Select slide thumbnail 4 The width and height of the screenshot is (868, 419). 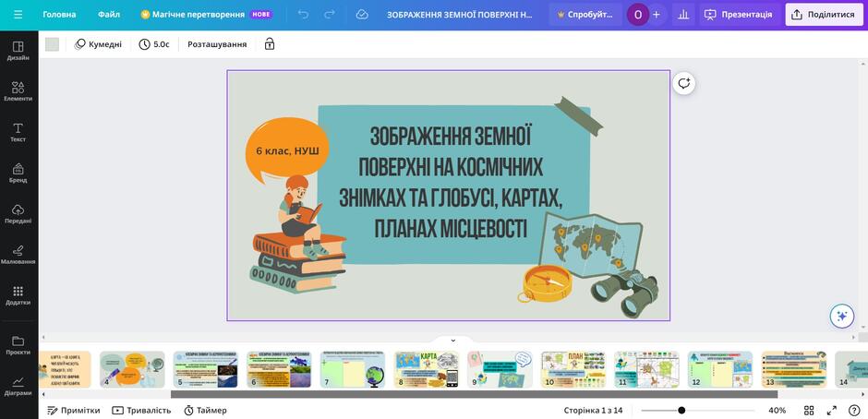click(x=132, y=369)
